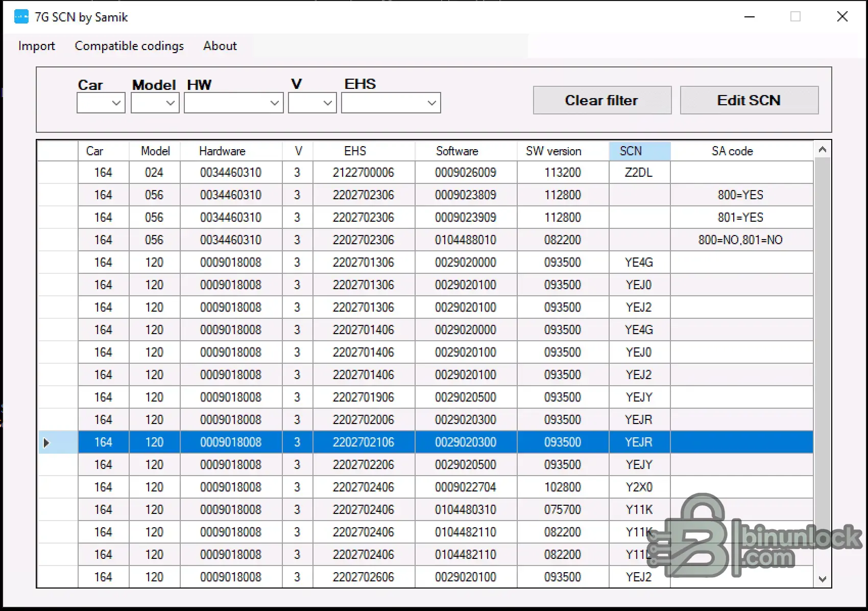Select software cell 0009023809
The width and height of the screenshot is (868, 611).
tap(466, 195)
